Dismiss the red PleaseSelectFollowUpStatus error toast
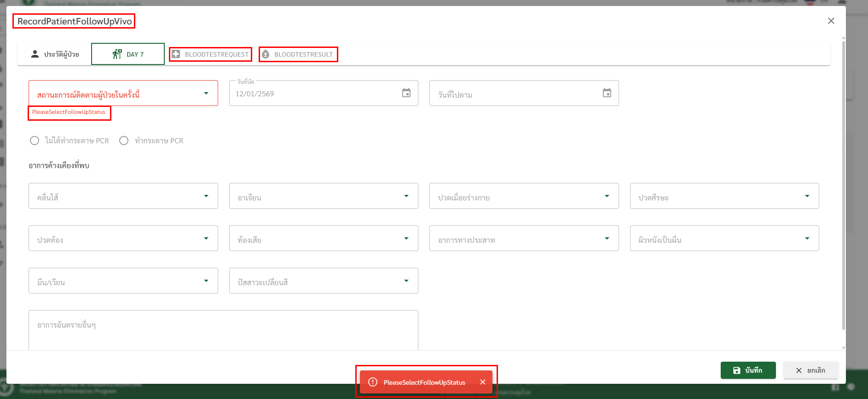 coord(482,382)
